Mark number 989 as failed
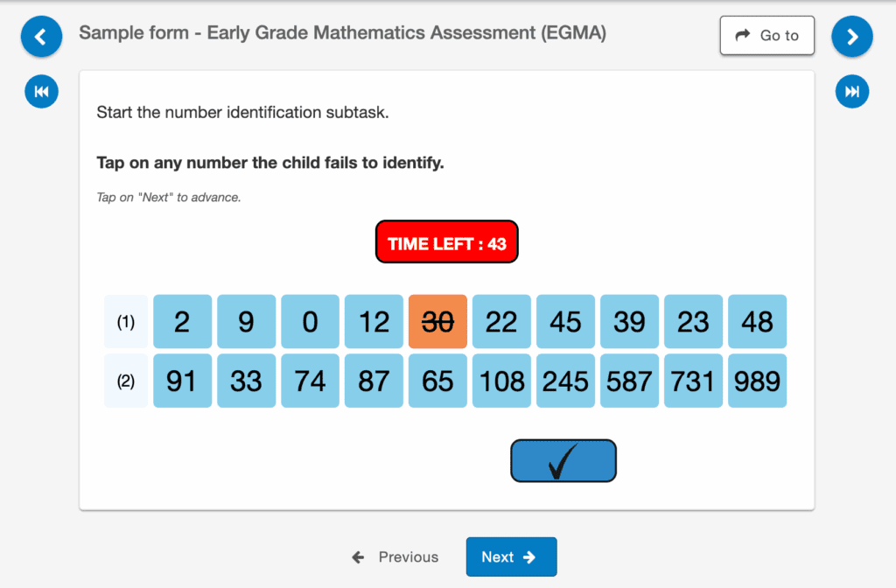Viewport: 896px width, 588px height. pyautogui.click(x=757, y=381)
